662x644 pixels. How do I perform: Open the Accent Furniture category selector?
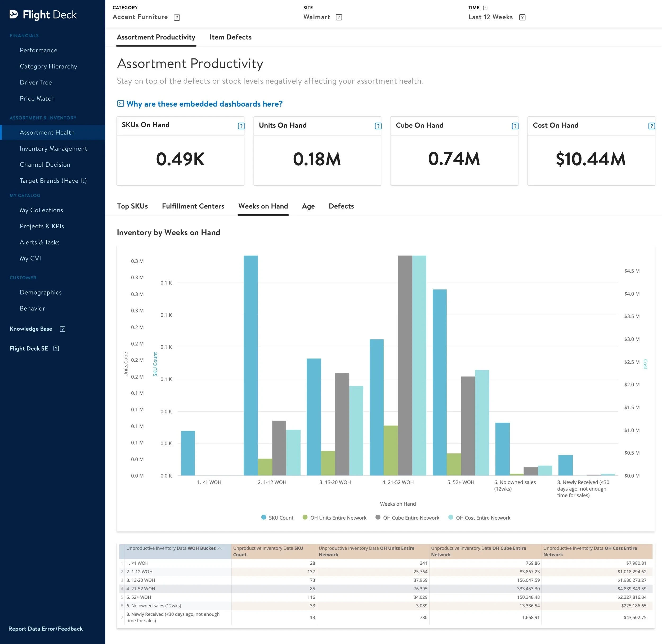coord(140,17)
